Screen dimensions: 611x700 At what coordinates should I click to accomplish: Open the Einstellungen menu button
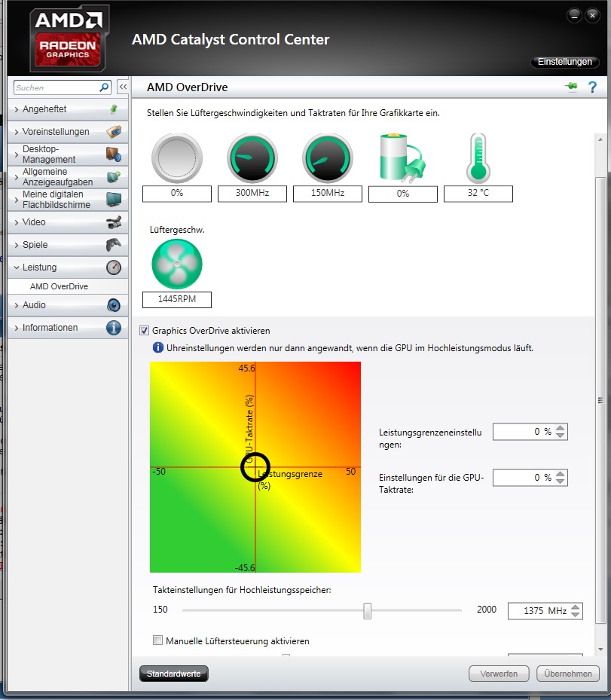(x=564, y=62)
